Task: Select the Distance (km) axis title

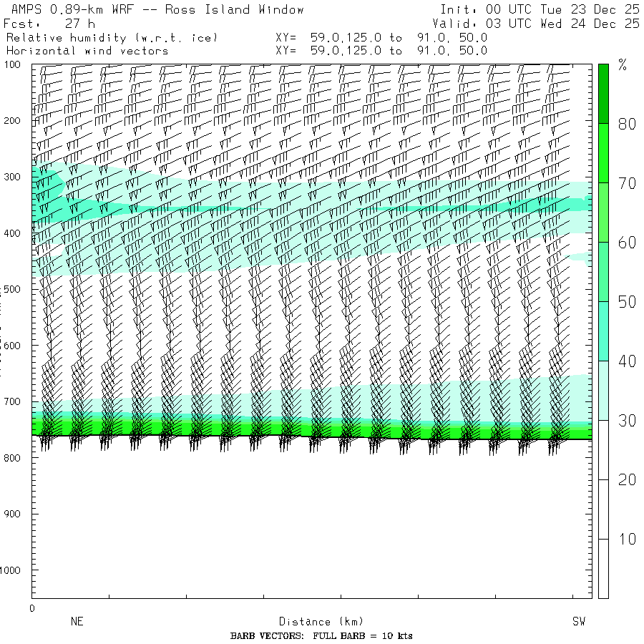Action: pyautogui.click(x=315, y=622)
